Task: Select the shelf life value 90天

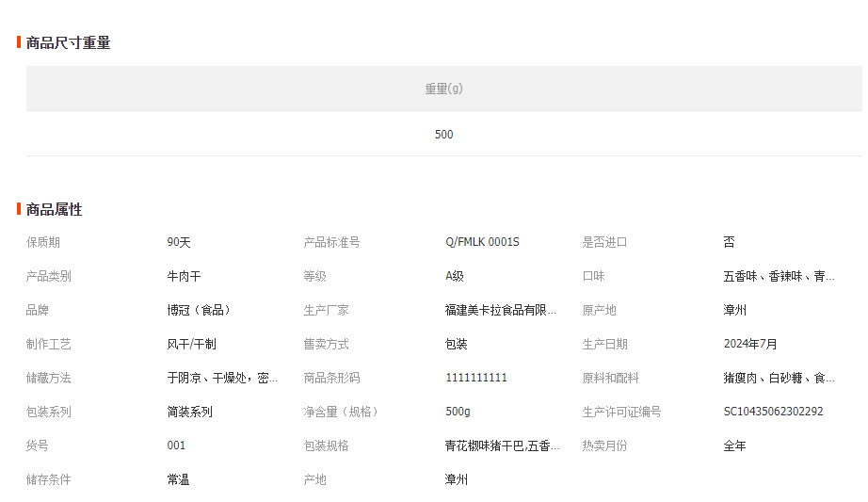Action: pyautogui.click(x=179, y=242)
